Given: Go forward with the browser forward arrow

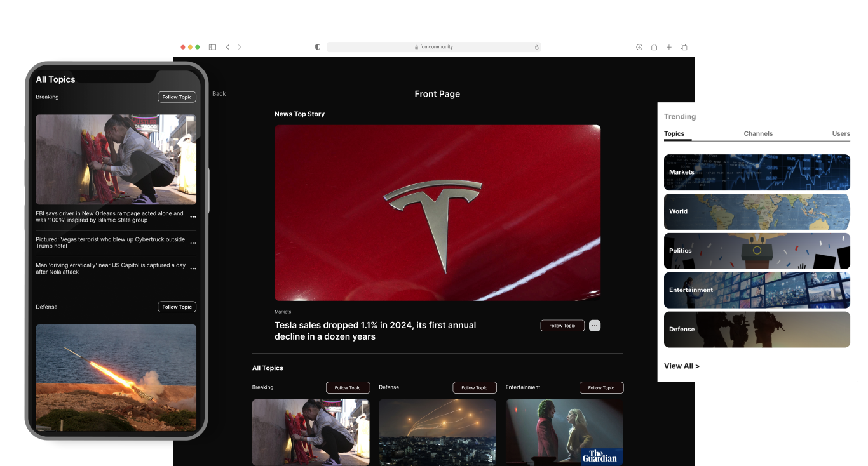Looking at the screenshot, I should click(x=240, y=47).
